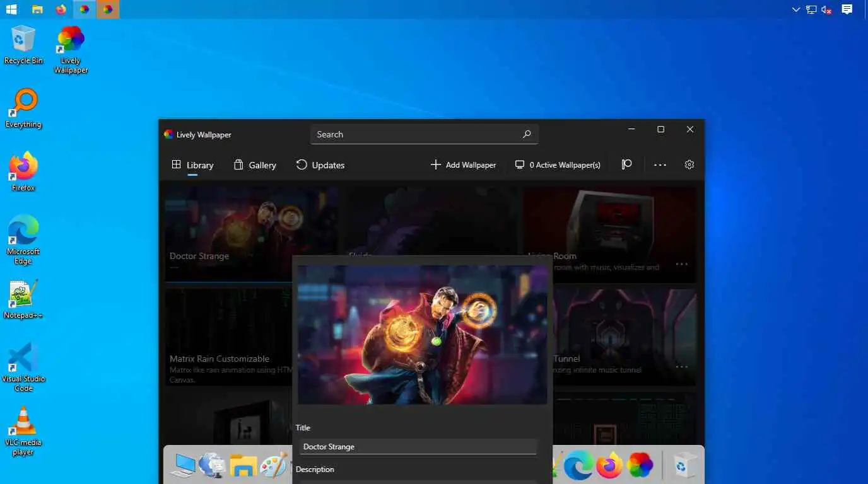Click Add Wallpaper button

[x=463, y=165]
